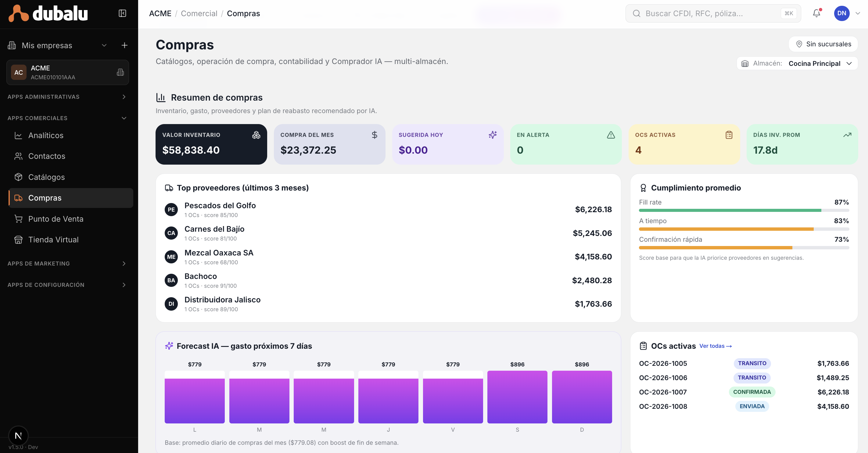868x453 pixels.
Task: Expand Apps Administrativas section
Action: (67, 97)
